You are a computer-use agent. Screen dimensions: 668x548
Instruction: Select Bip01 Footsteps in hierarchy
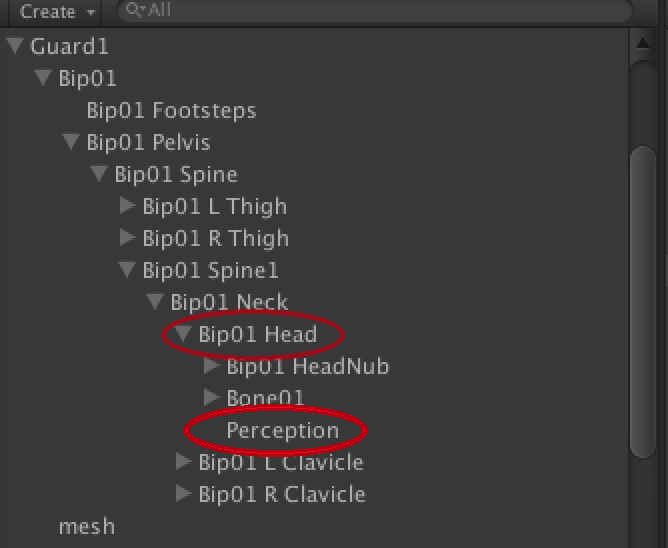(171, 110)
